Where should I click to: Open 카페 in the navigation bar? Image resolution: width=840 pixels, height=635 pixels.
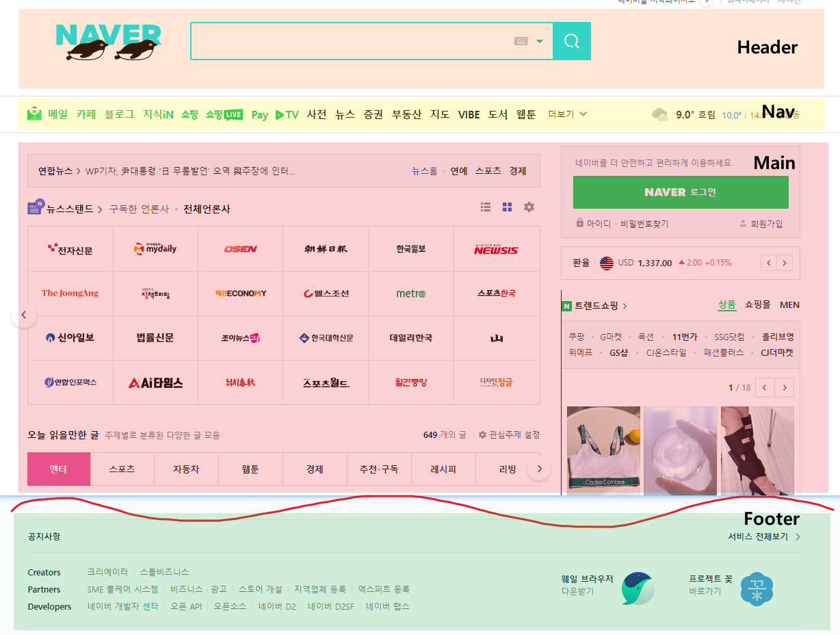click(86, 114)
